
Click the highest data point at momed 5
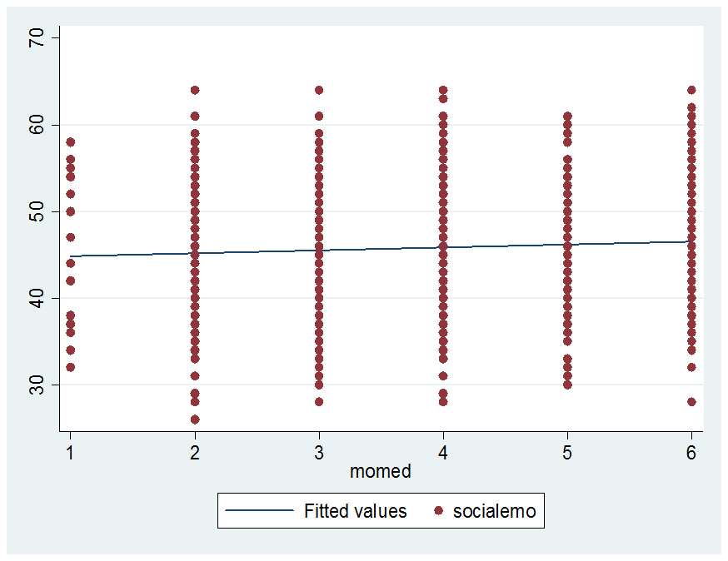point(567,117)
